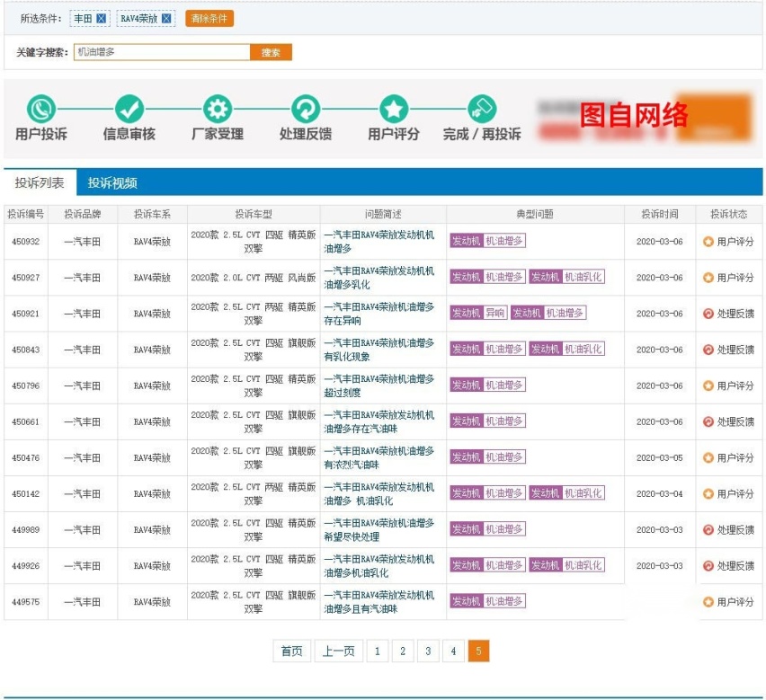766x700 pixels.
Task: Click 处理反馈 status icon in row 450661
Action: 708,421
